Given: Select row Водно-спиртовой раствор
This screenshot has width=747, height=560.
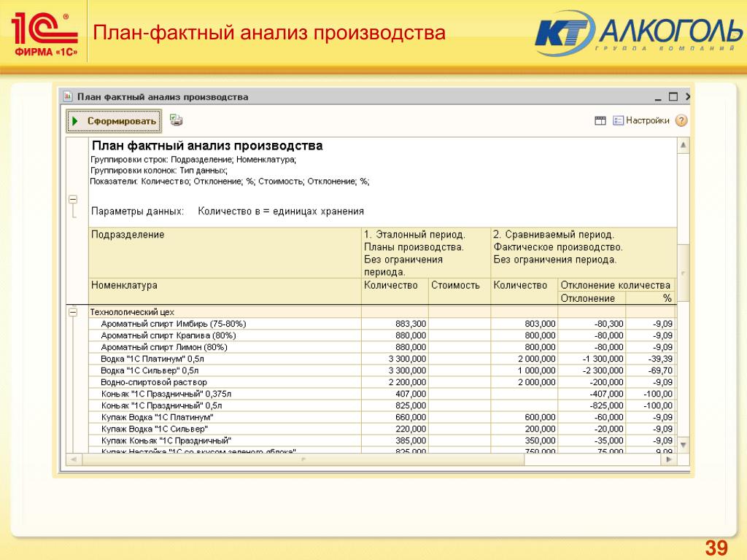Looking at the screenshot, I should pos(154,382).
